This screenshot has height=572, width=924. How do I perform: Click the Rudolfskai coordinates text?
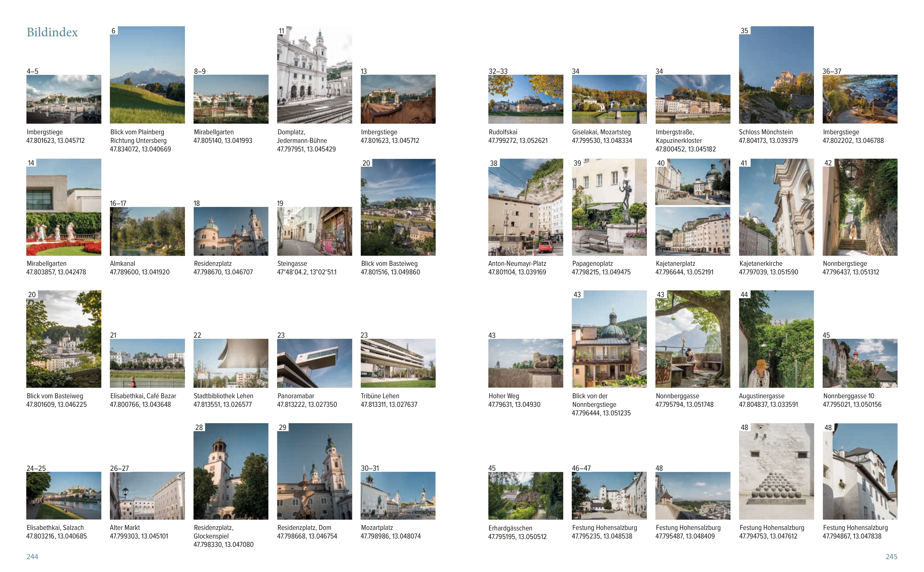click(518, 141)
